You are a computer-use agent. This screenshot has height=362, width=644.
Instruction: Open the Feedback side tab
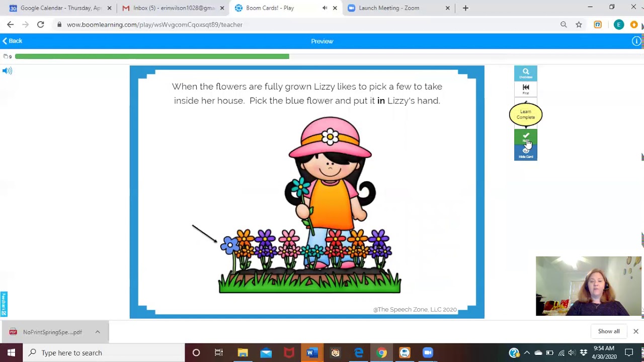[x=4, y=304]
